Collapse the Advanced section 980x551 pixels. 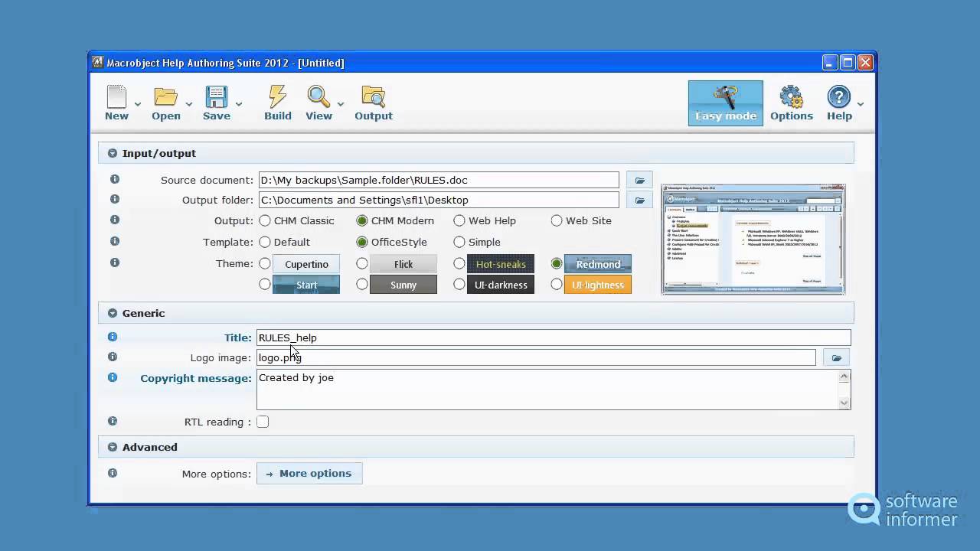[x=113, y=447]
